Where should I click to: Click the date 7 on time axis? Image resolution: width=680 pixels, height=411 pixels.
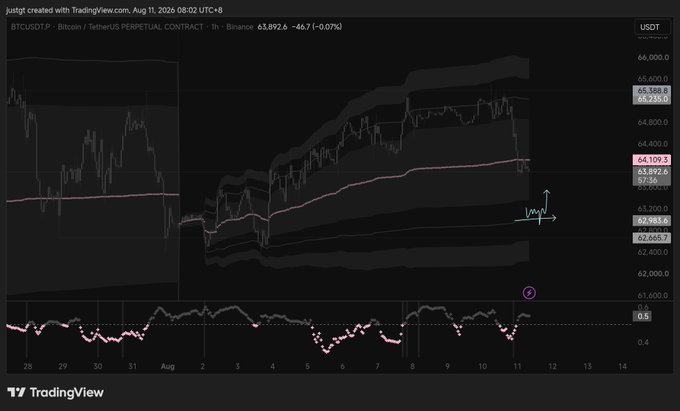377,366
